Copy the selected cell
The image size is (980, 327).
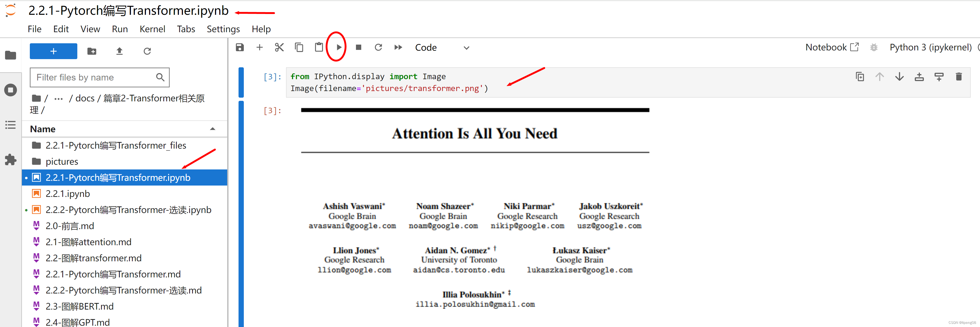click(x=299, y=47)
